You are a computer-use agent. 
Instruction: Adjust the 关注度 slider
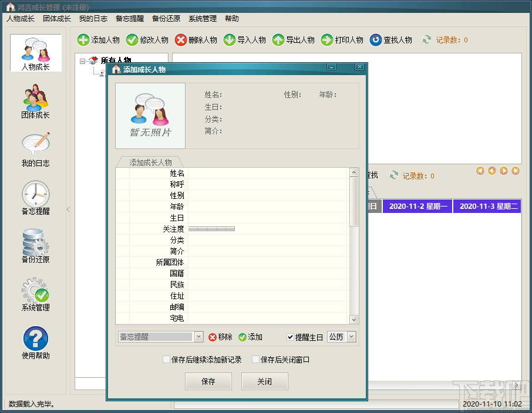(x=211, y=229)
